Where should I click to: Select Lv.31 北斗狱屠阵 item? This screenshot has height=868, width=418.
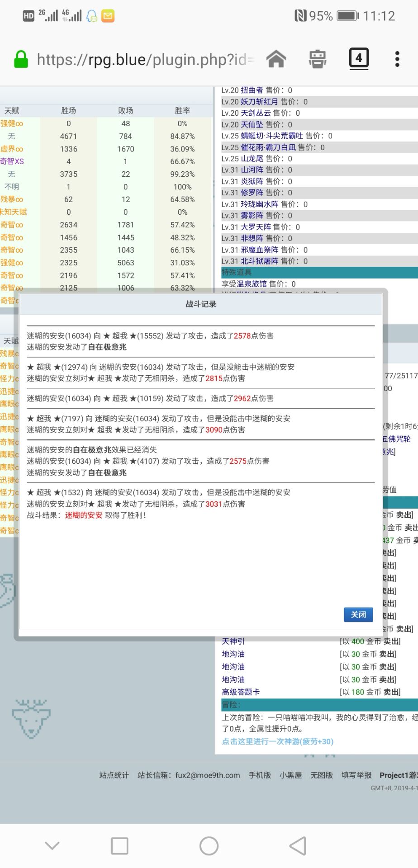coord(259,261)
